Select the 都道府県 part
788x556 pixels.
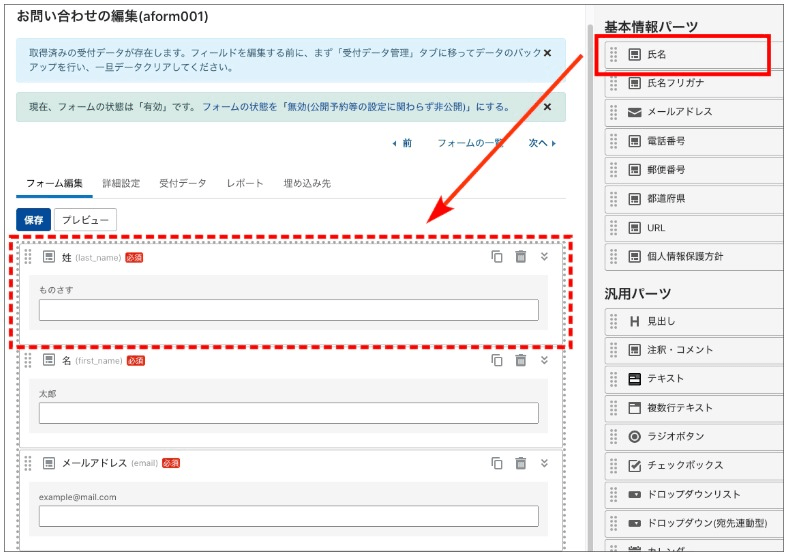click(x=694, y=199)
